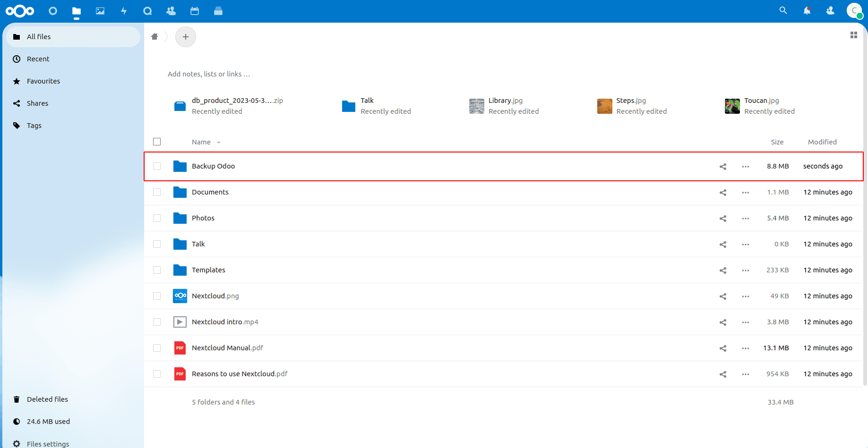Select the Nextcloud.png checkbox
This screenshot has height=448, width=868.
coord(157,296)
